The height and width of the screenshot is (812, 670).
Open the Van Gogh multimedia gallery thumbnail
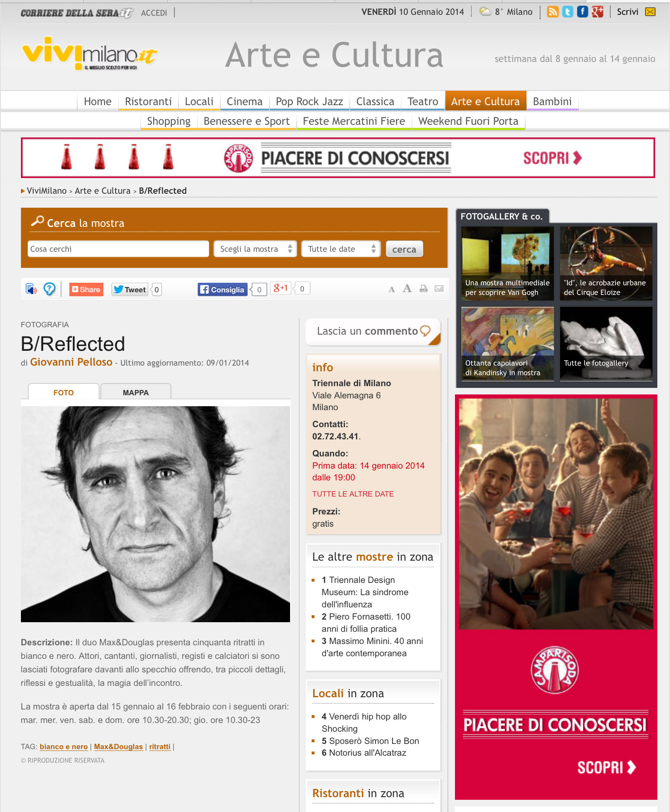(507, 263)
